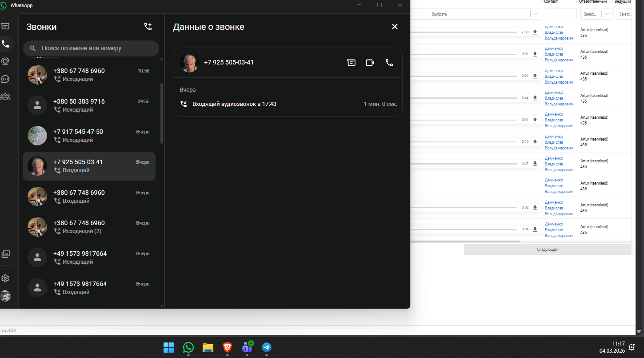Open Microsoft Teams from the taskbar

[x=247, y=347]
